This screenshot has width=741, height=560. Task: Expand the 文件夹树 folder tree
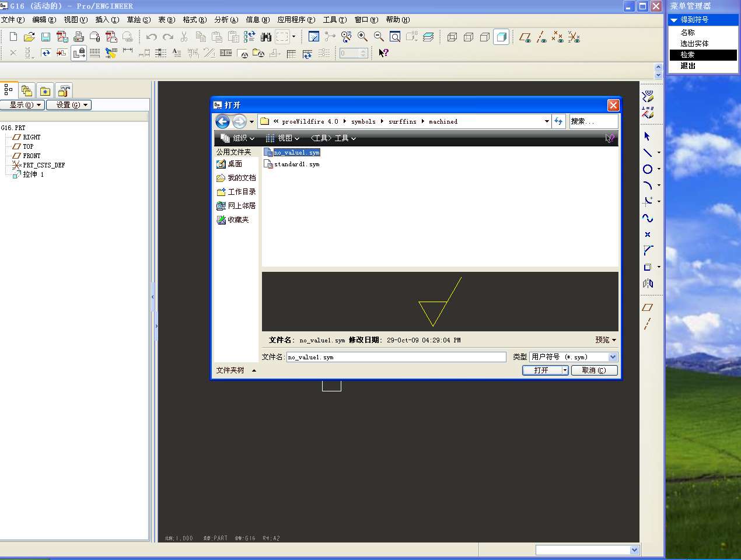point(236,370)
